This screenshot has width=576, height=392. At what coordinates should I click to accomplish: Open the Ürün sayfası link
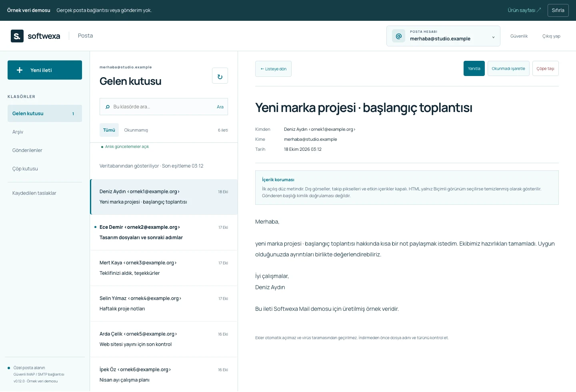[524, 10]
